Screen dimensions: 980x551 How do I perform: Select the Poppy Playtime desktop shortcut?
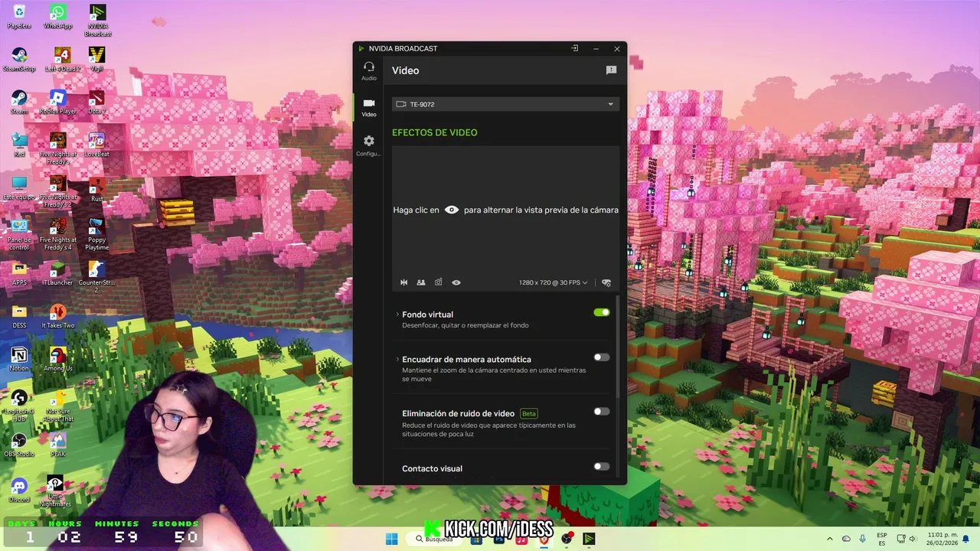[x=96, y=235]
